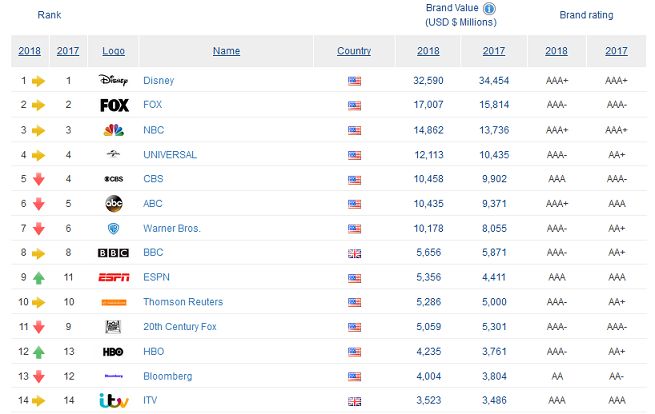Image resolution: width=655 pixels, height=414 pixels.
Task: Click the FOX logo icon
Action: (114, 105)
